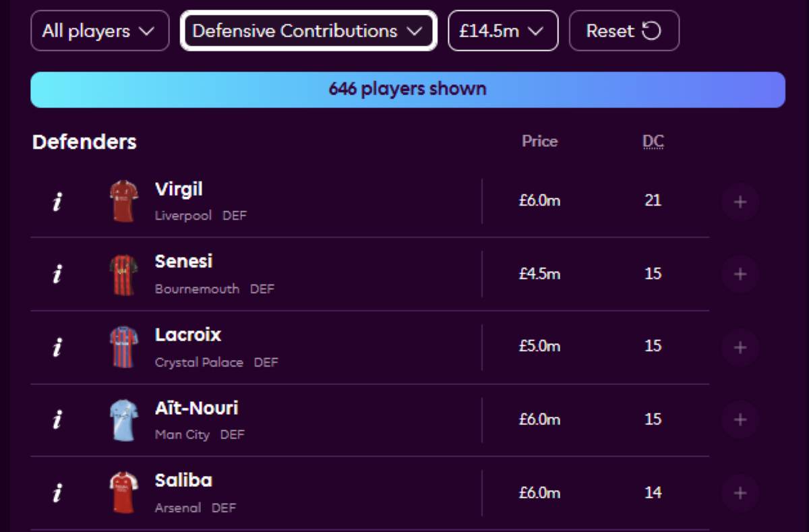Click the DC column header

pyautogui.click(x=653, y=142)
